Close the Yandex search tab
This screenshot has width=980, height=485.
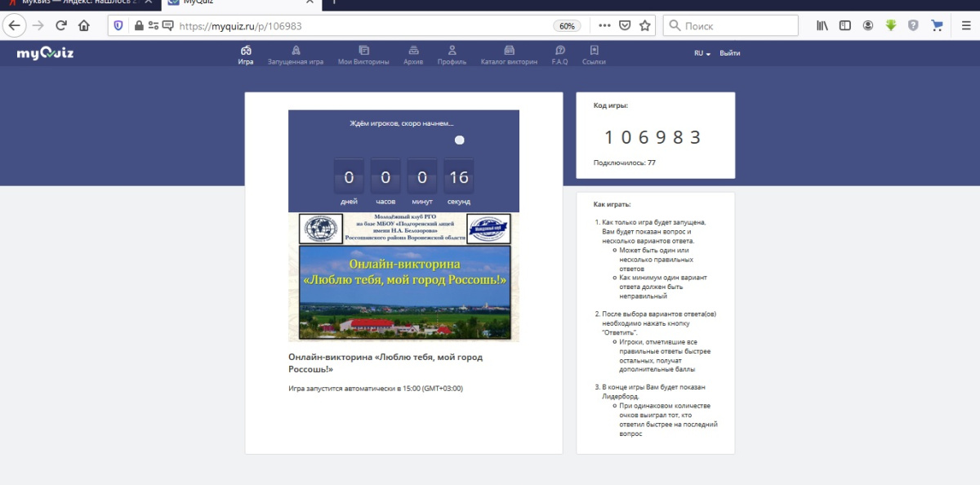pyautogui.click(x=148, y=3)
